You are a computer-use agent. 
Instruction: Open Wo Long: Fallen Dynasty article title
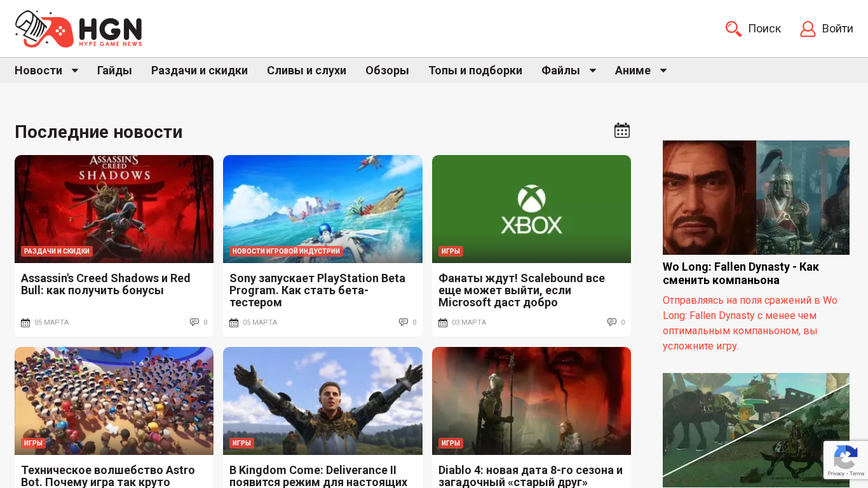pos(741,273)
